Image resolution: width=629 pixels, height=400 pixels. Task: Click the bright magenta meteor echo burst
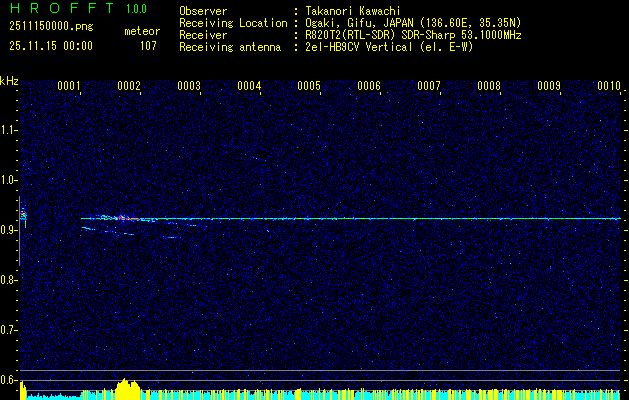click(122, 217)
